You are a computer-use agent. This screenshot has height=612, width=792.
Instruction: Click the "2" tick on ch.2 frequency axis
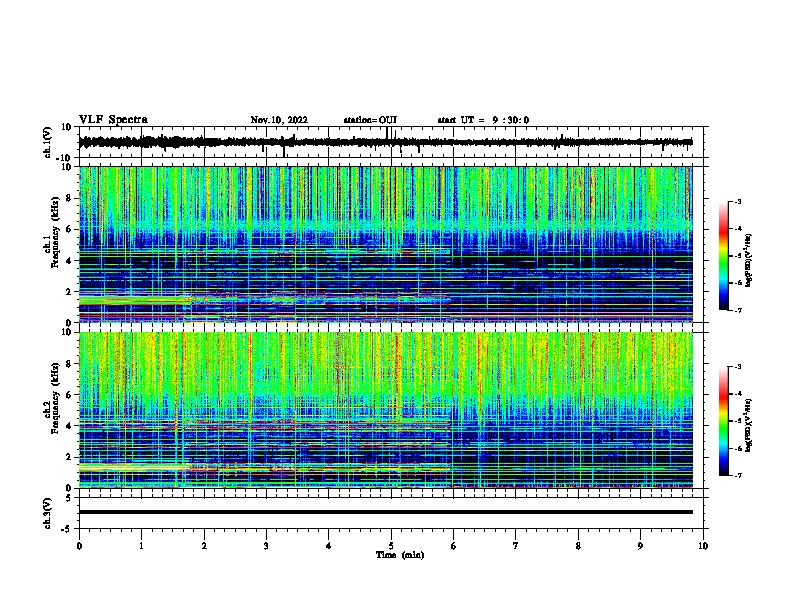click(70, 457)
